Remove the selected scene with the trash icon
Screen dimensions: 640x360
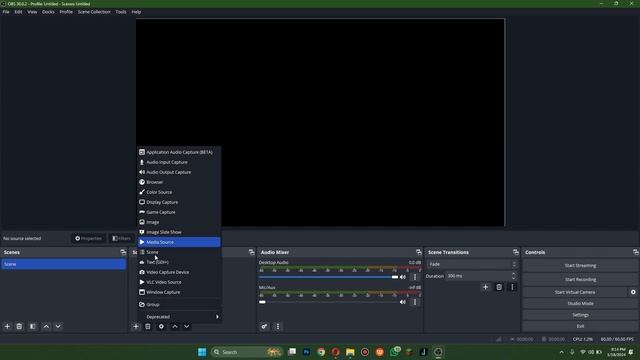coord(19,327)
